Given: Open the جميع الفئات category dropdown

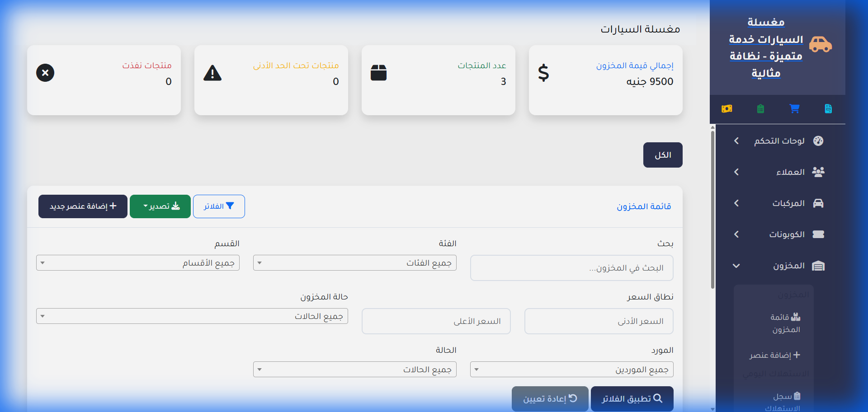Looking at the screenshot, I should [x=355, y=263].
